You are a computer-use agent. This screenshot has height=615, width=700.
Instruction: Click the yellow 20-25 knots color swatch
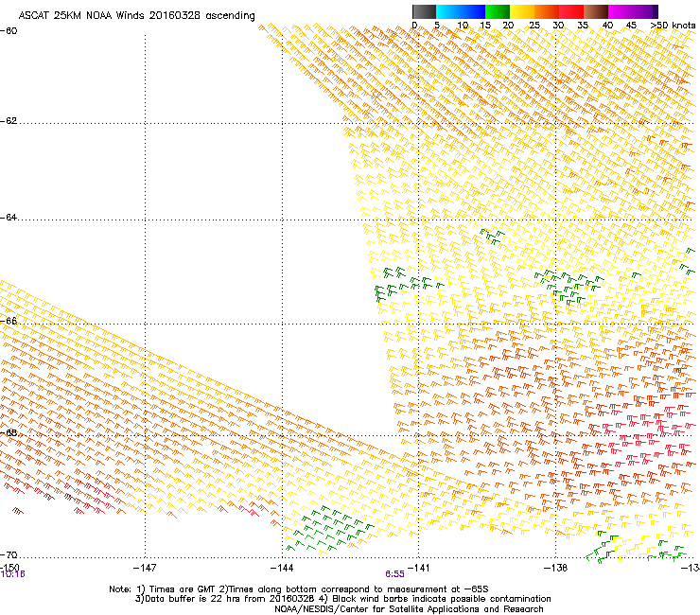pos(522,11)
